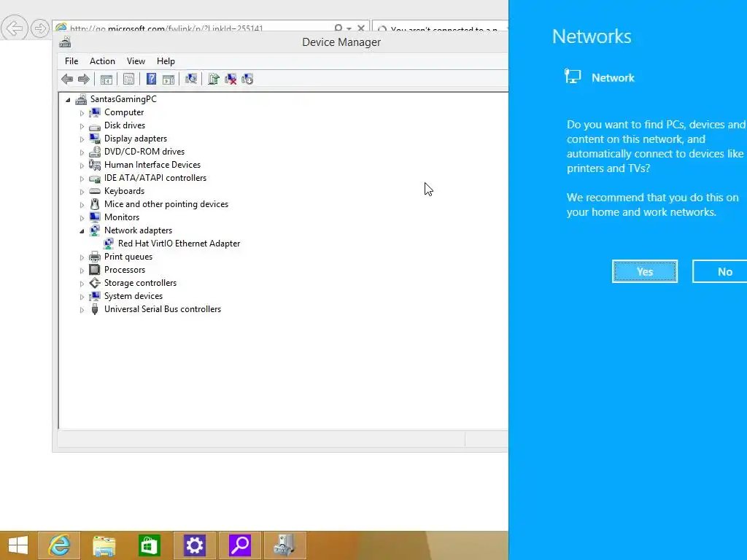The width and height of the screenshot is (747, 560).
Task: Toggle Show/Hide Console Tree toolbar icon
Action: click(x=107, y=79)
